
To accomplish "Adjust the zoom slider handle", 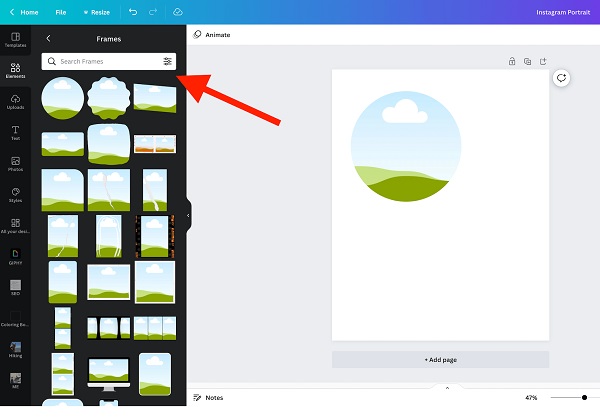I will coord(584,397).
